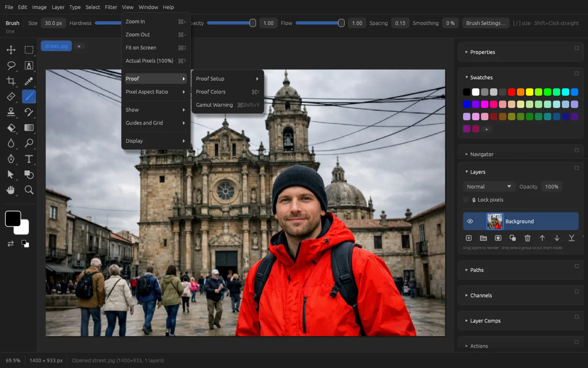Toggle the Layer Comps panel square box
The image size is (588, 368).
(x=577, y=317)
